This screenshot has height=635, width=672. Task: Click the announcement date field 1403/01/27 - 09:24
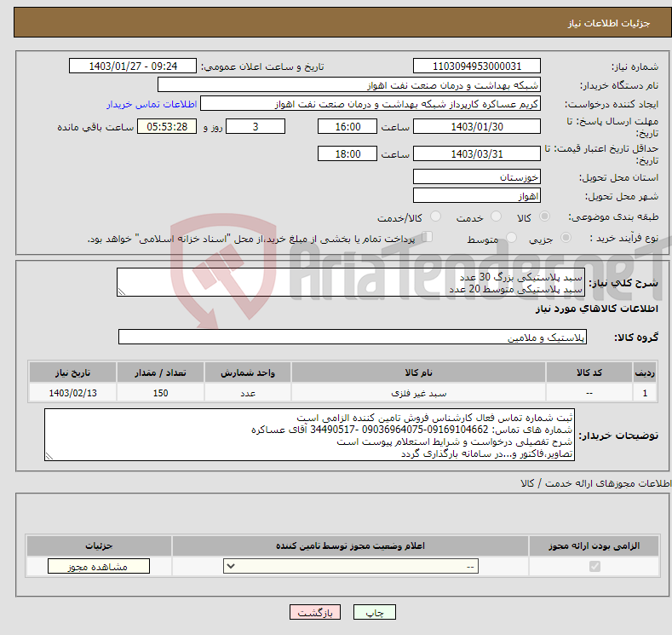tap(133, 66)
